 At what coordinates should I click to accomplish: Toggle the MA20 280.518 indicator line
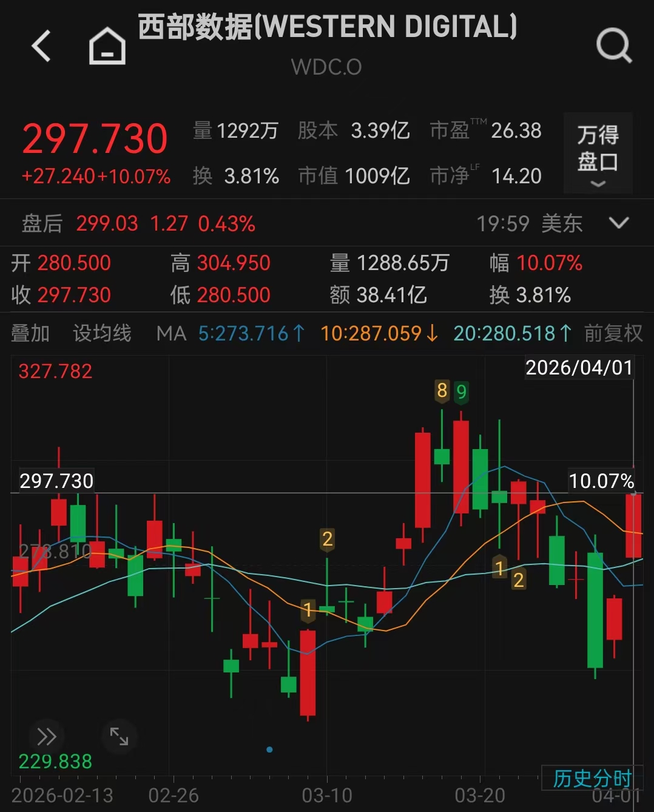(x=513, y=333)
